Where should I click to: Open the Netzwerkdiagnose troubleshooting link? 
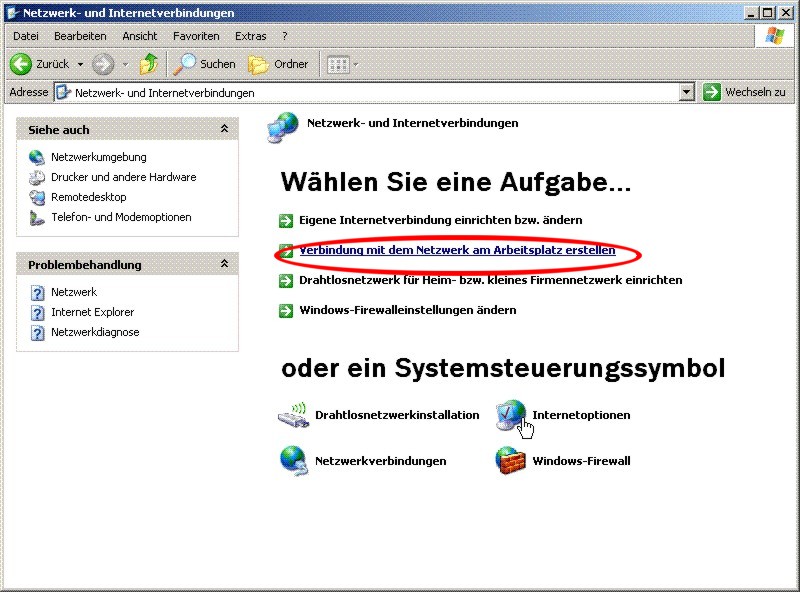point(95,332)
